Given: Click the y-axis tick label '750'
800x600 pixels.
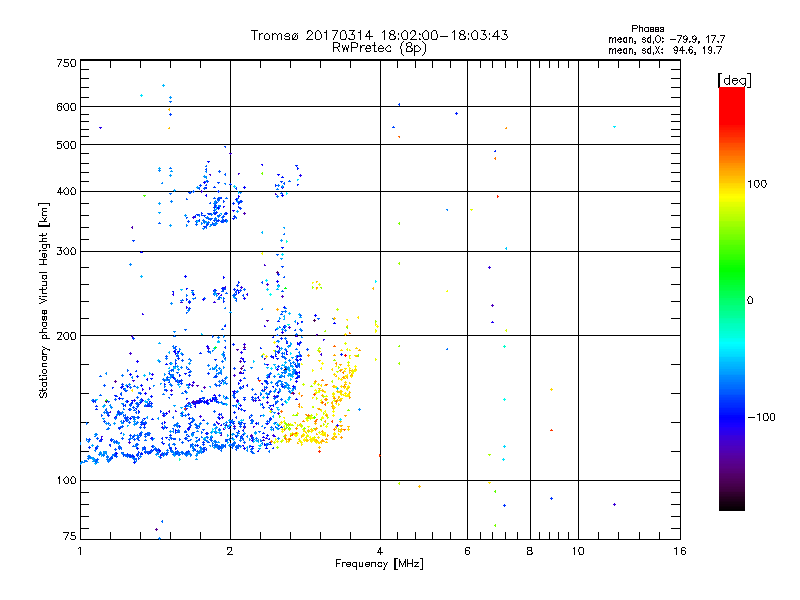Looking at the screenshot, I should [67, 63].
